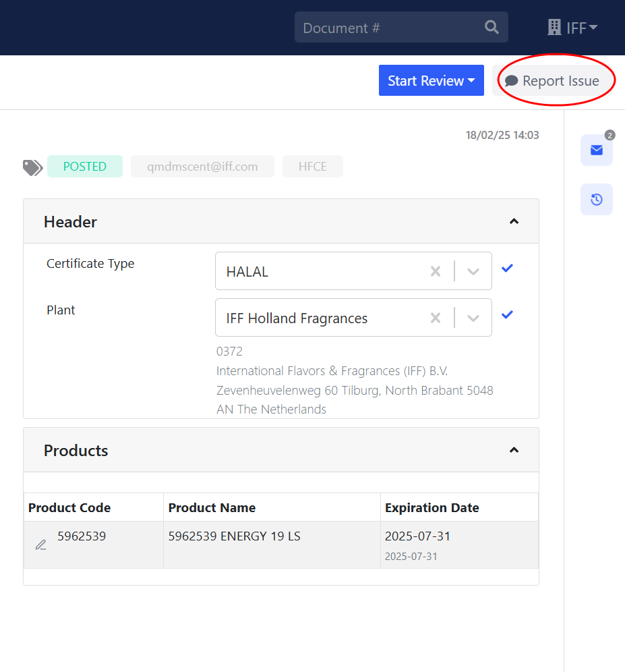The width and height of the screenshot is (625, 672).
Task: Open the history clock icon
Action: pos(596,200)
